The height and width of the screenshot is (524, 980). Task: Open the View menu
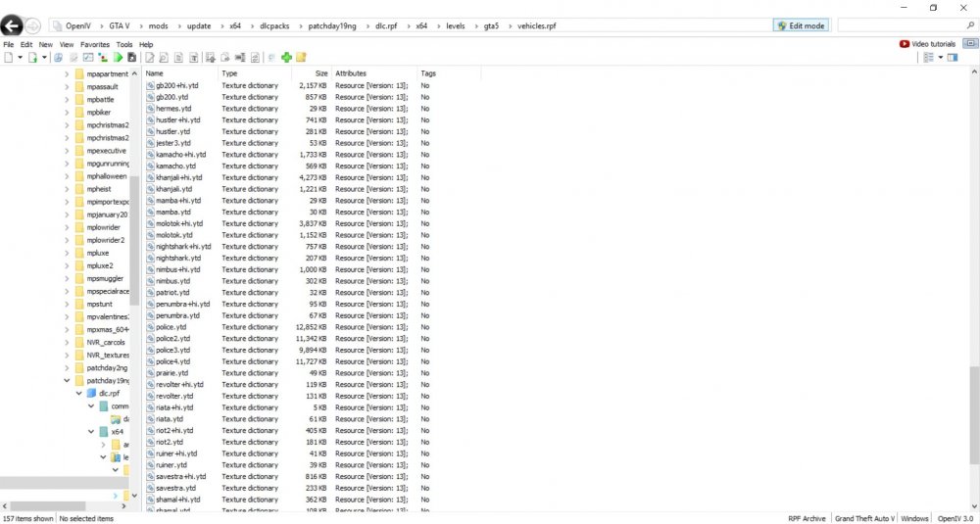coord(67,44)
